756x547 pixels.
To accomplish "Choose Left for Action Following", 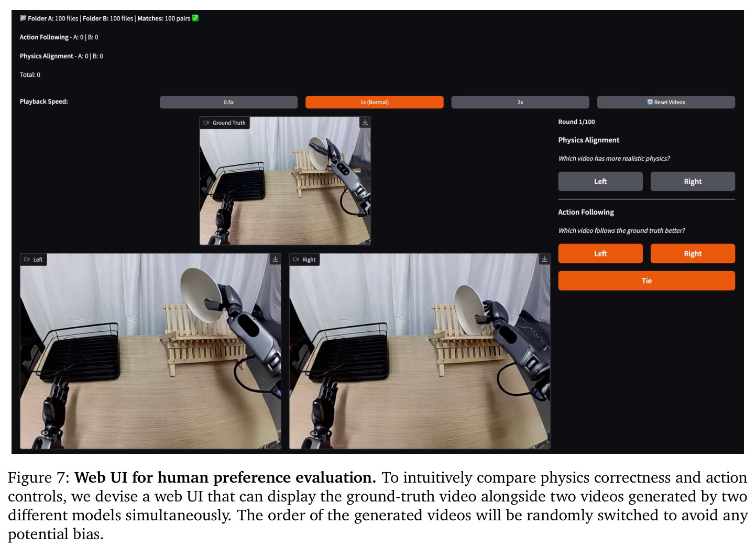I will (600, 254).
